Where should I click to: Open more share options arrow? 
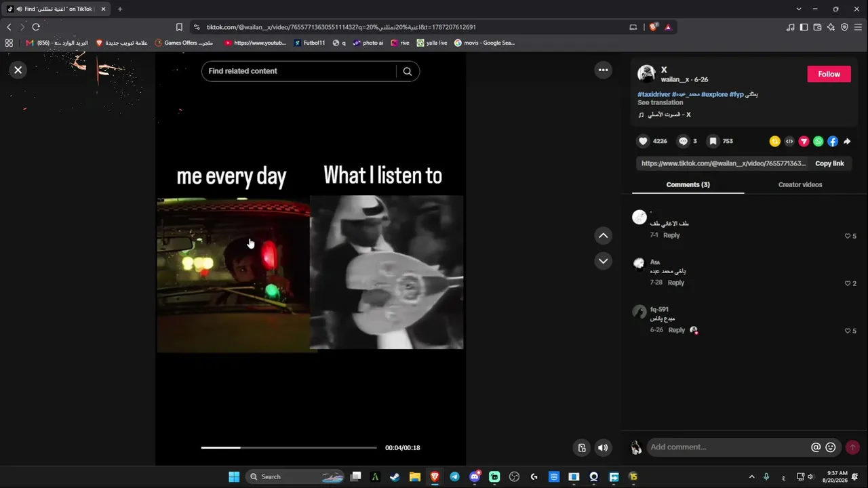pyautogui.click(x=847, y=141)
